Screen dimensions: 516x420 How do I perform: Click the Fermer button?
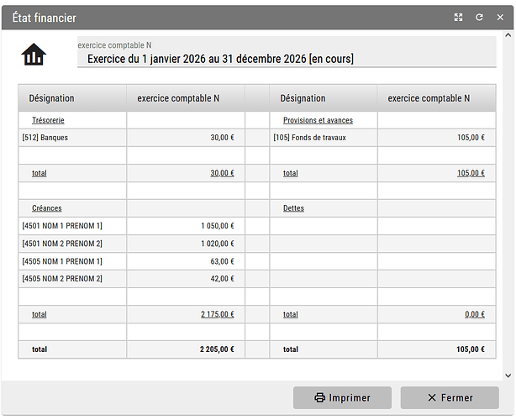coord(450,397)
